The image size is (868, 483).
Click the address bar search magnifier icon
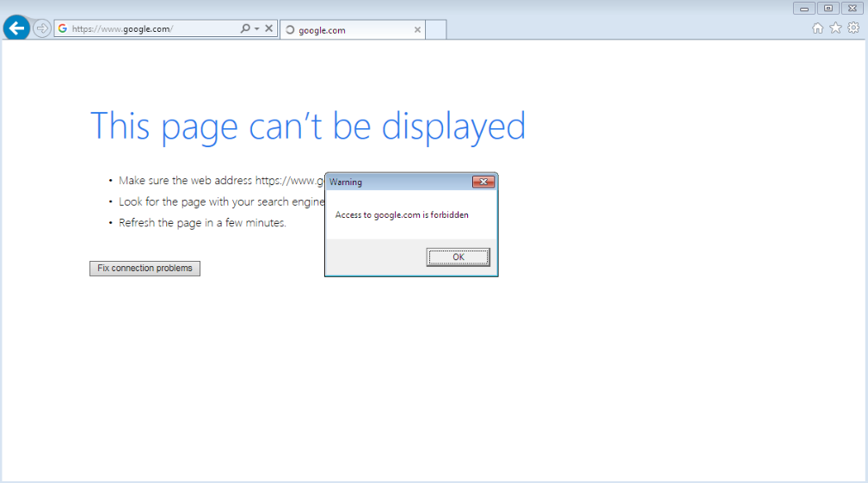tap(244, 28)
